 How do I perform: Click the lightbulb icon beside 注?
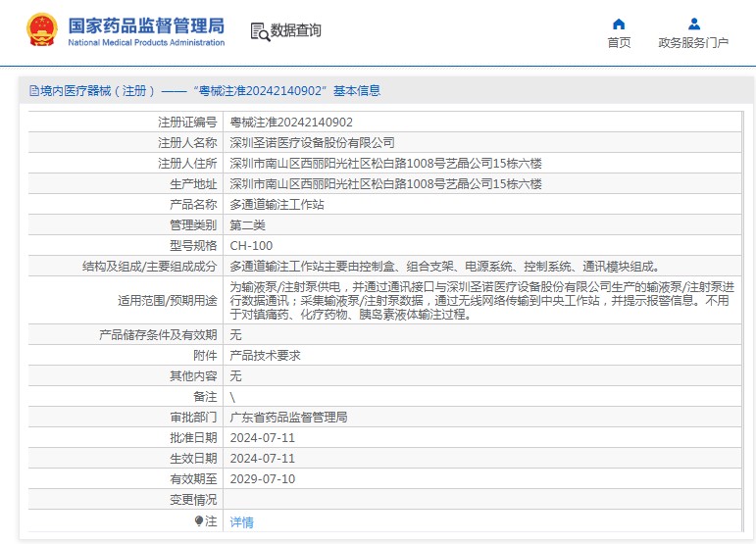[x=199, y=521]
